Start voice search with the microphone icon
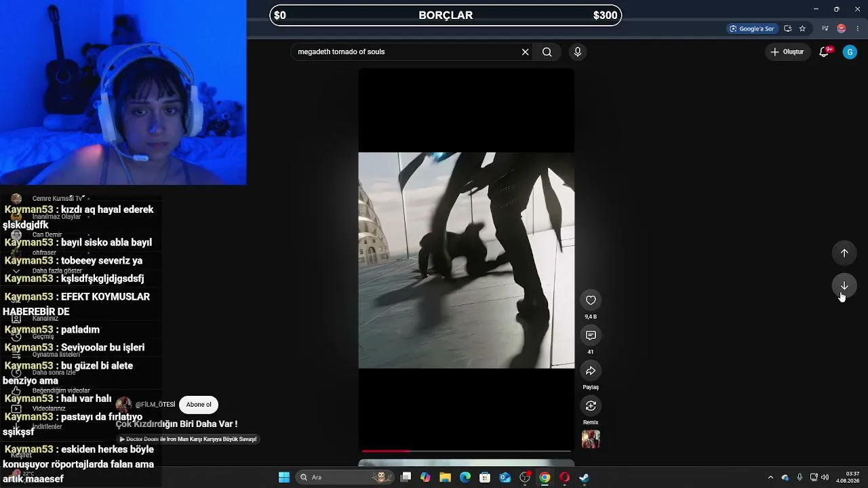The height and width of the screenshot is (488, 868). [x=578, y=52]
